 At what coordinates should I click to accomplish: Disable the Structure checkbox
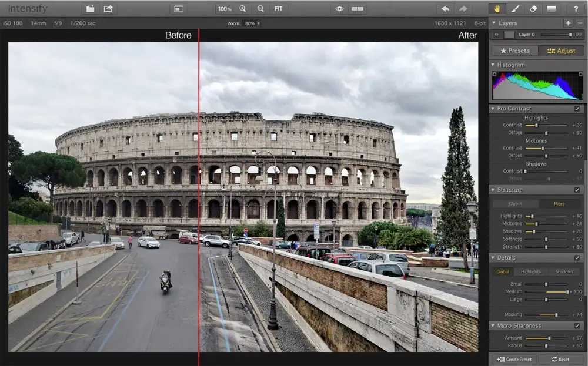tap(577, 190)
